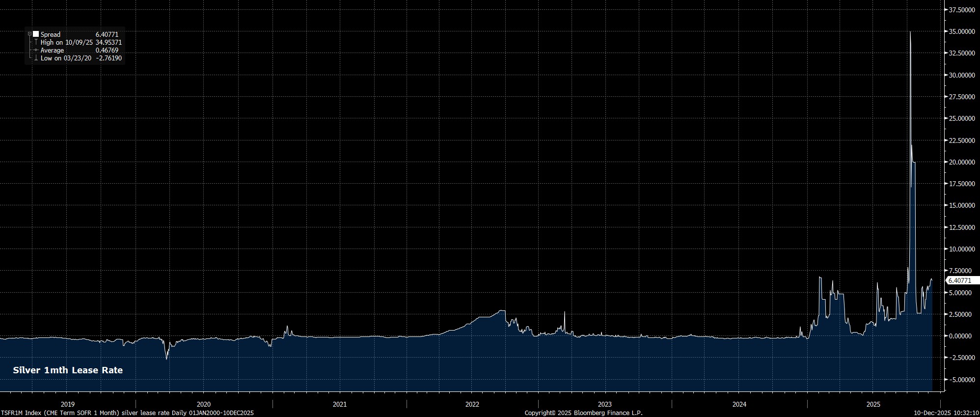The height and width of the screenshot is (417, 980).
Task: Select the Low on 03/23/20 legend row
Action: (66, 58)
